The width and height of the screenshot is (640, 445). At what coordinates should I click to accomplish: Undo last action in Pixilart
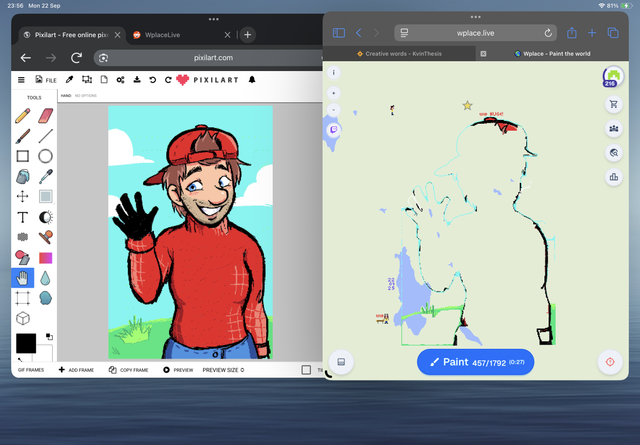pos(153,80)
